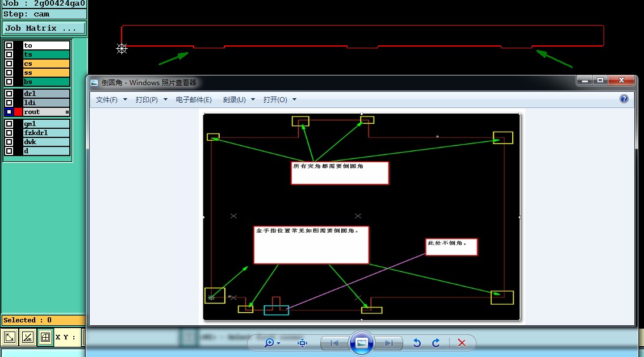Toggle display checkbox for layer ldi

pyautogui.click(x=9, y=103)
